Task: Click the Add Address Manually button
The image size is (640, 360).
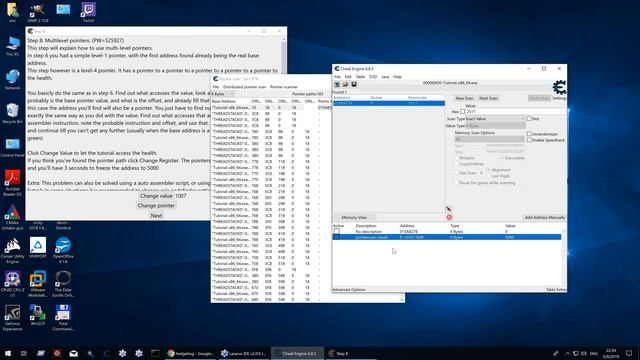Action: coord(544,218)
